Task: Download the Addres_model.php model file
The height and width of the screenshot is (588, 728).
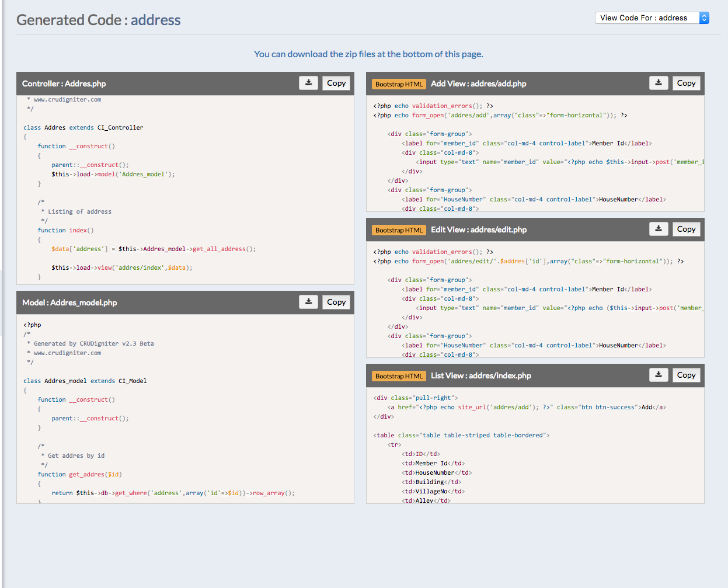Action: [x=308, y=302]
